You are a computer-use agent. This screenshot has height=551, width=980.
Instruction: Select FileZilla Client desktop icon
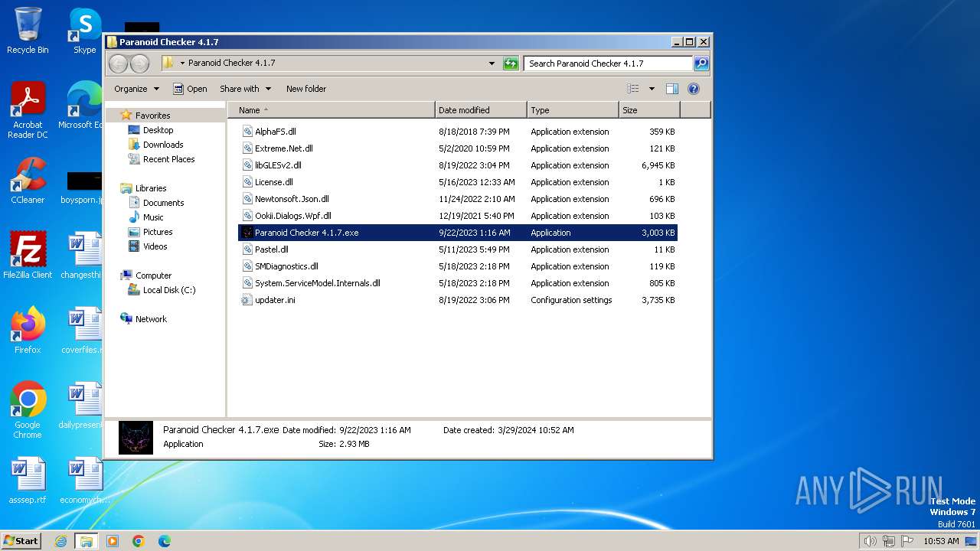tap(28, 255)
